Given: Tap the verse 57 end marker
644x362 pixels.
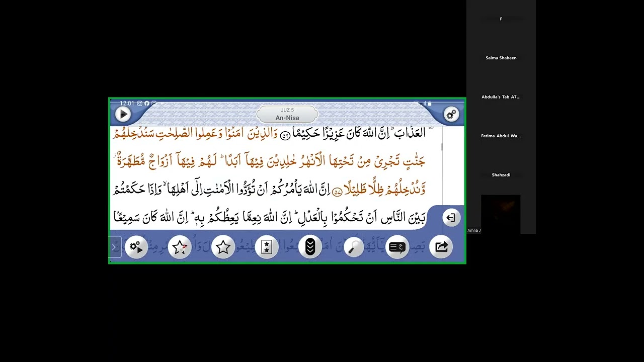Looking at the screenshot, I should [x=337, y=192].
